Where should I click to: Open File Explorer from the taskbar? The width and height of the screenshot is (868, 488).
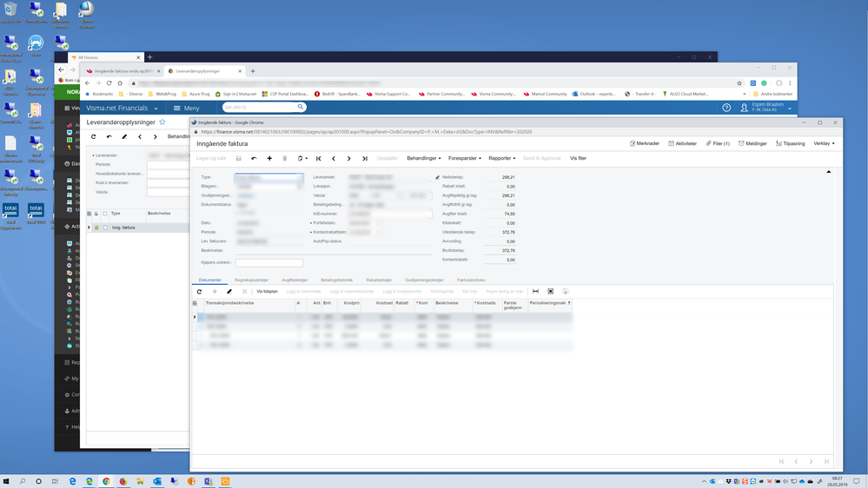140,481
